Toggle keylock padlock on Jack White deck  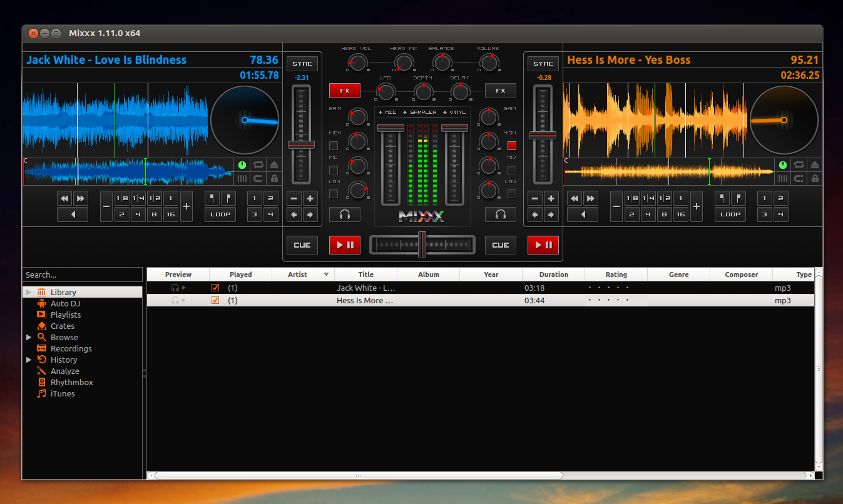click(x=274, y=178)
